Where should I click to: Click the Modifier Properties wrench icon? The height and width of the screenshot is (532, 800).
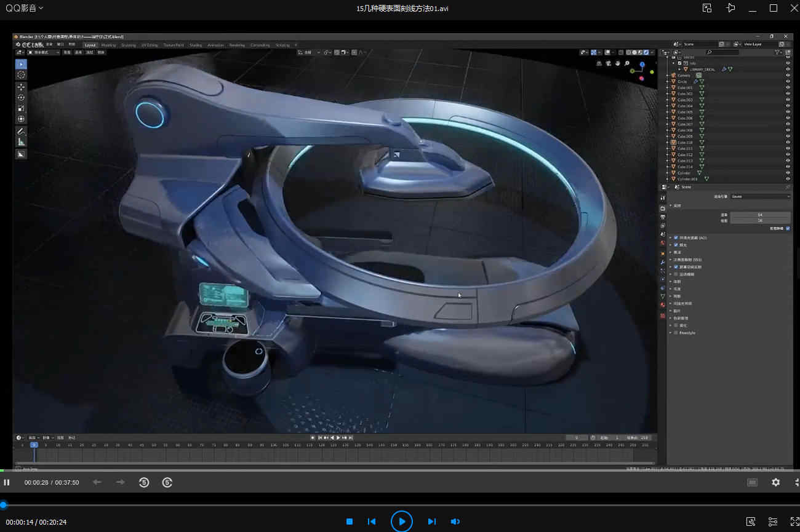[662, 260]
